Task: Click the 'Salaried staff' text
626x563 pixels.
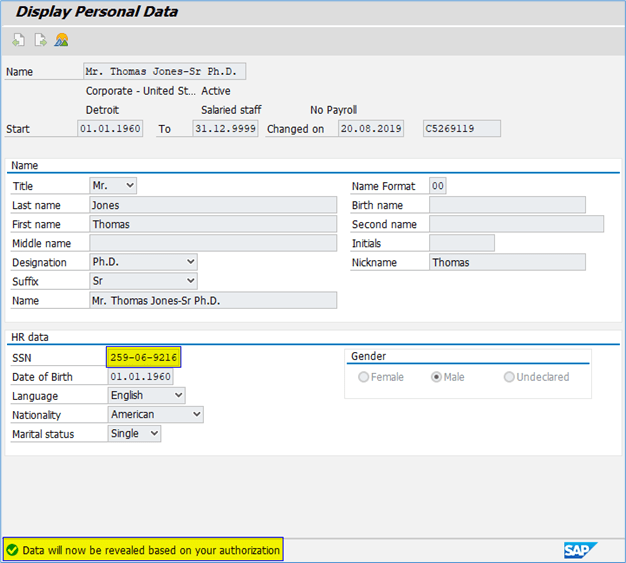Action: pos(231,110)
